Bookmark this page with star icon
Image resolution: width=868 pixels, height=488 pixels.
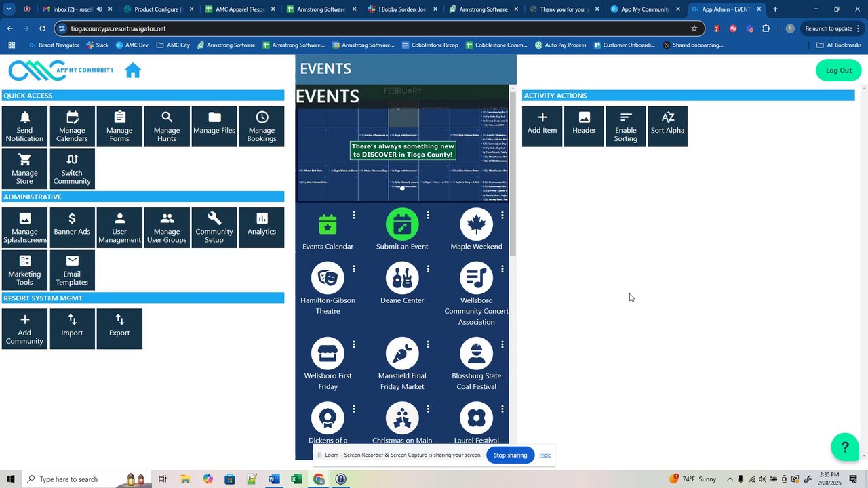pos(694,28)
